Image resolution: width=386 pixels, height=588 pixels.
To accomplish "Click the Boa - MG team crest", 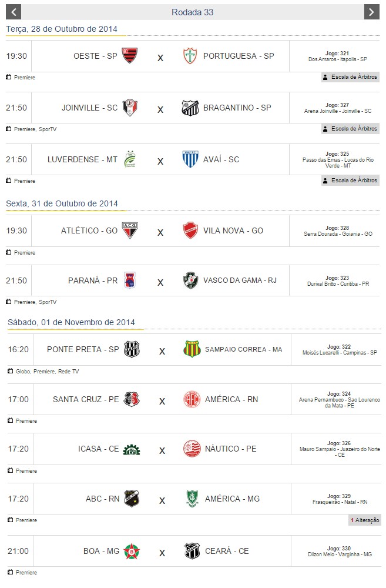I will (x=132, y=552).
